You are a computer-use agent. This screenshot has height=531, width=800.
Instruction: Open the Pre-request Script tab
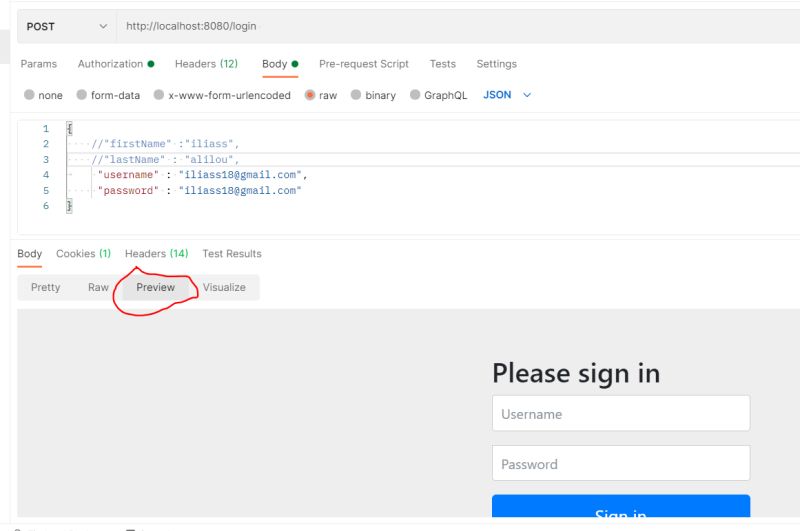(x=364, y=64)
